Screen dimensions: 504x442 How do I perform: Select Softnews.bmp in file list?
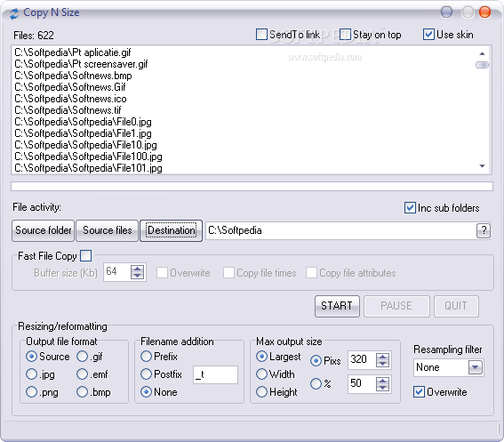(73, 76)
